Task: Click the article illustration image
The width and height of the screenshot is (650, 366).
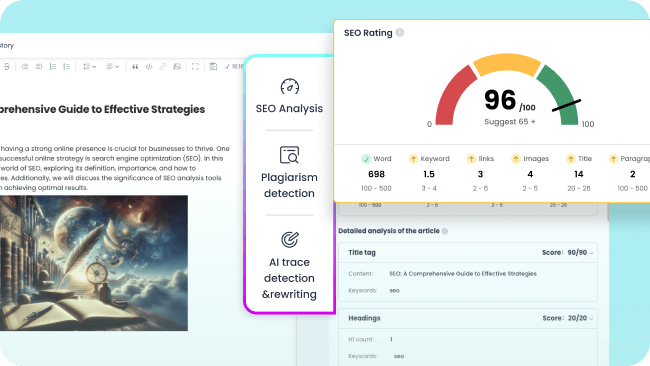Action: tap(94, 263)
